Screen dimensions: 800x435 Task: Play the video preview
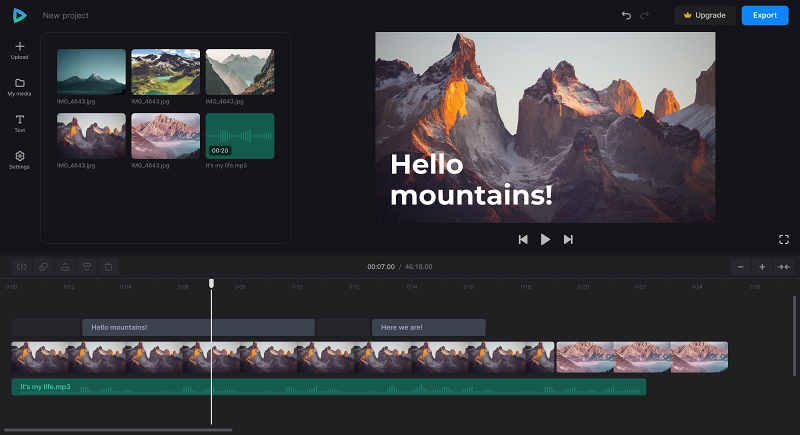545,240
